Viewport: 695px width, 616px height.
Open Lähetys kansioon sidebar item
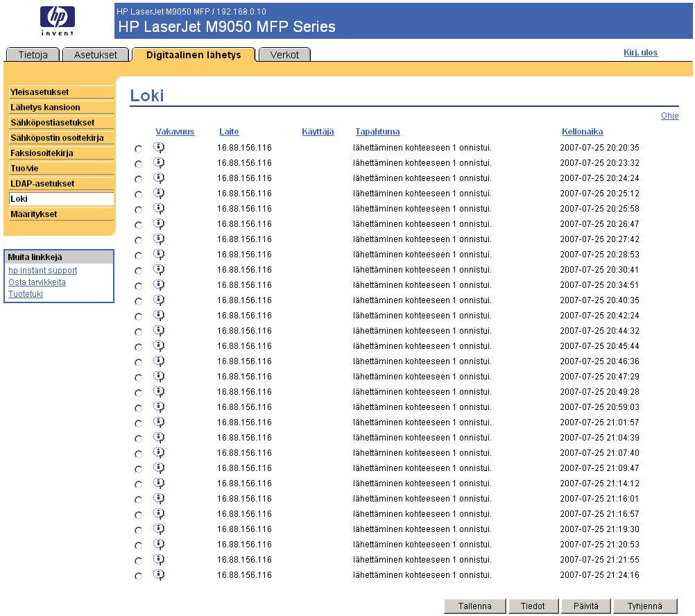[x=61, y=108]
